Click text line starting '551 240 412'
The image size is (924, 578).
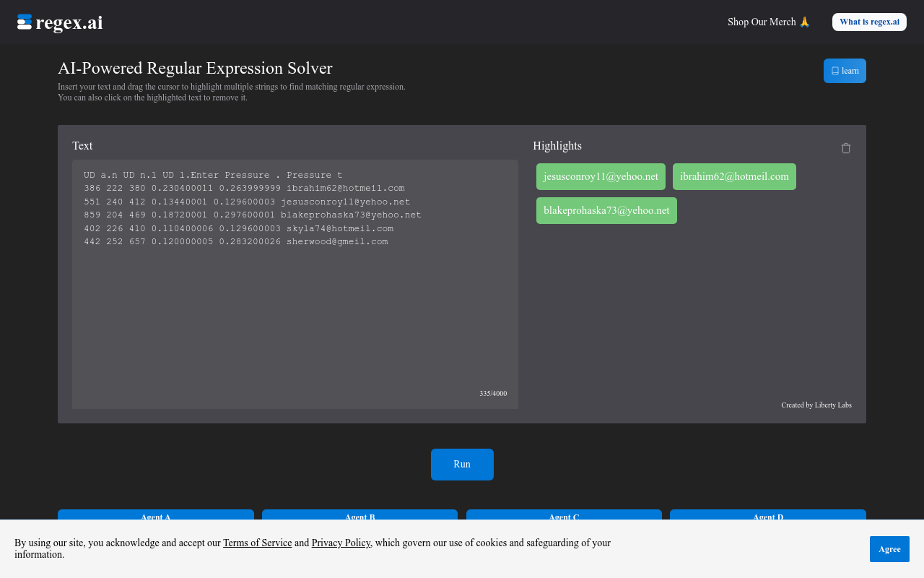click(247, 202)
